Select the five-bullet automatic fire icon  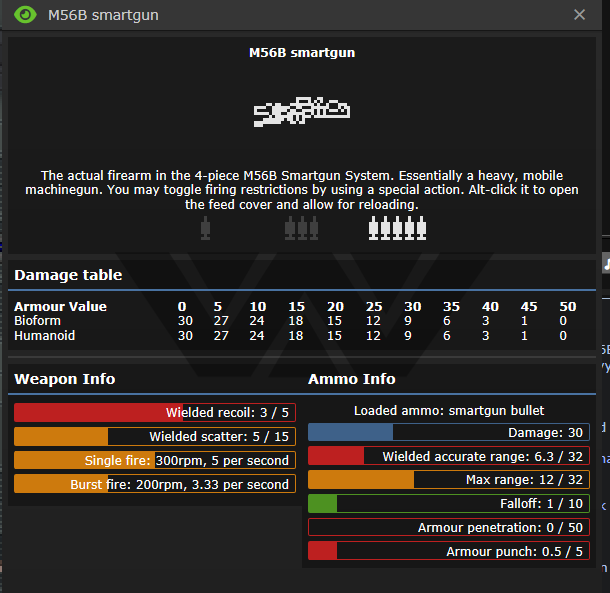[x=397, y=229]
